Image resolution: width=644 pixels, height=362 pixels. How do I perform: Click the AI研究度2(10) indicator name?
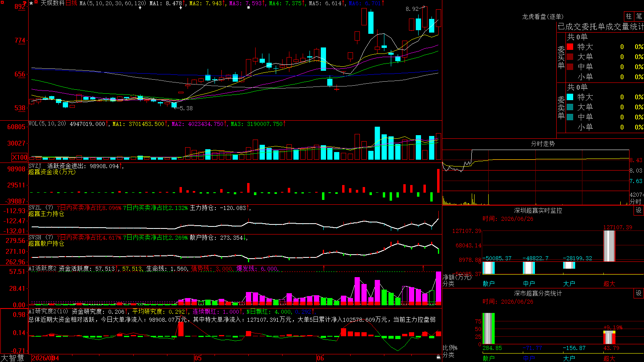(48, 311)
